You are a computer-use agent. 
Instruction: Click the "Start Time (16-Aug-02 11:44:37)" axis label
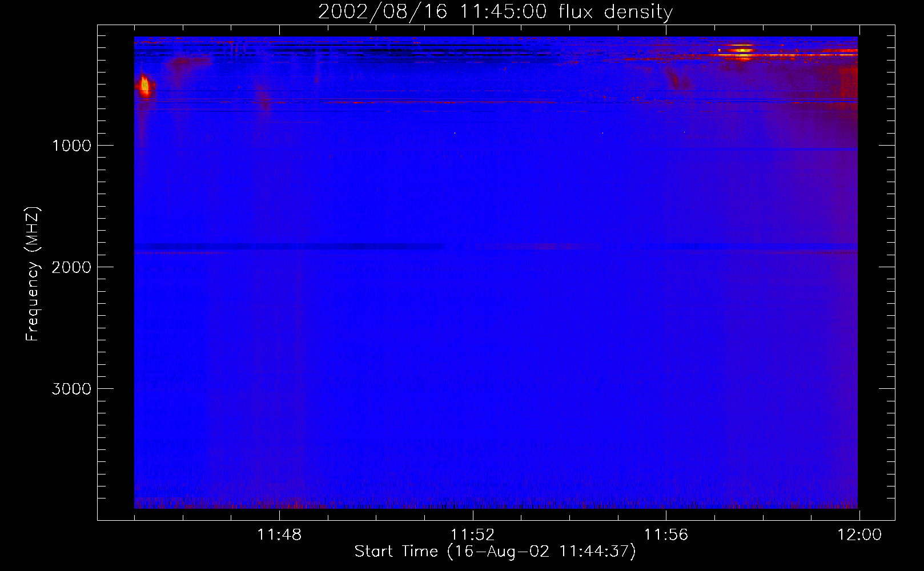click(495, 552)
